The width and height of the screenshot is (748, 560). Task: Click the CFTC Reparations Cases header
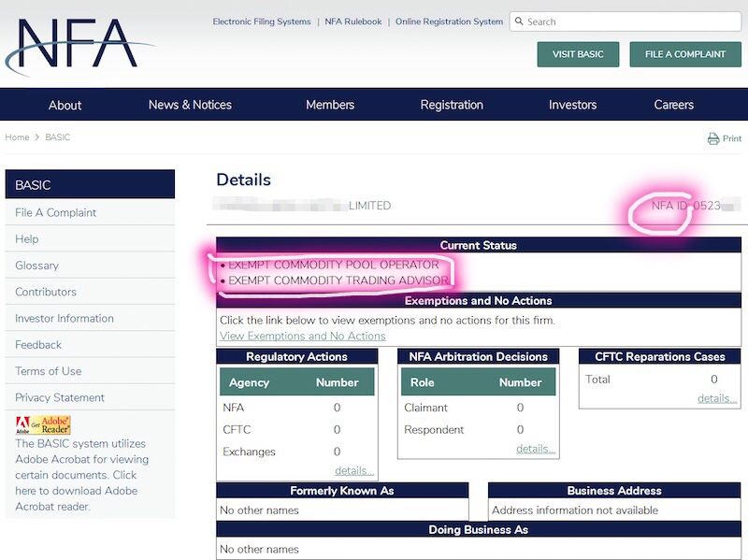click(x=660, y=356)
